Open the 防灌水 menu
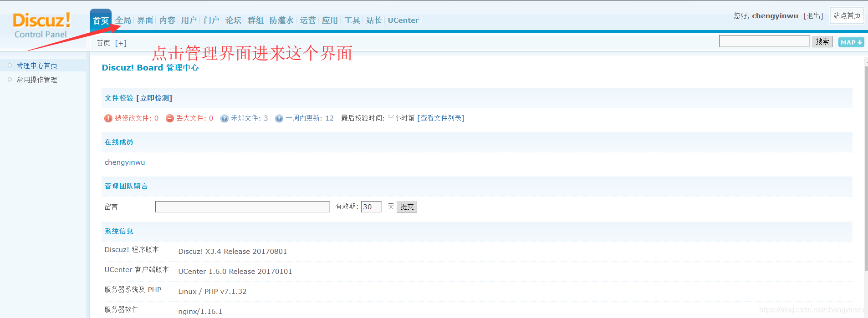The image size is (868, 318). [281, 20]
